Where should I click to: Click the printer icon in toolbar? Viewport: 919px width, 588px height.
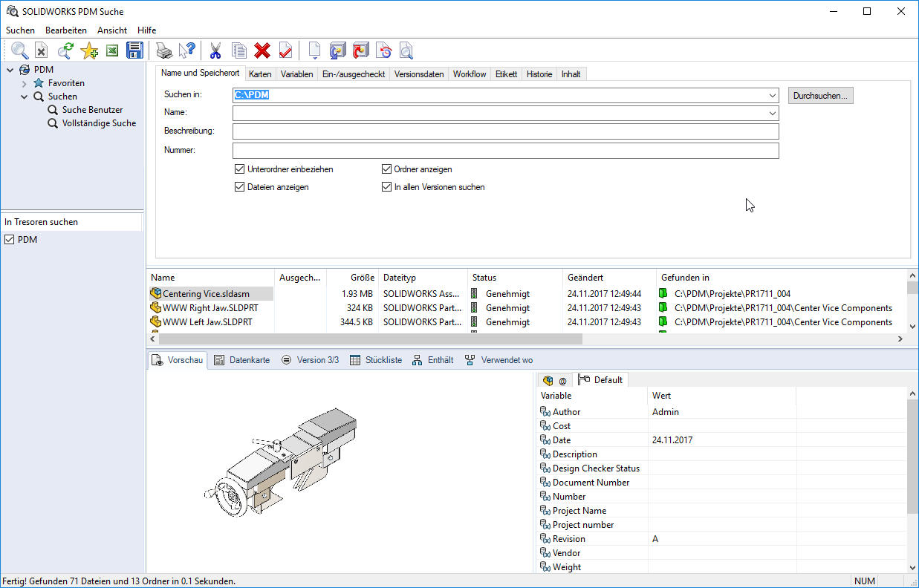[x=163, y=50]
